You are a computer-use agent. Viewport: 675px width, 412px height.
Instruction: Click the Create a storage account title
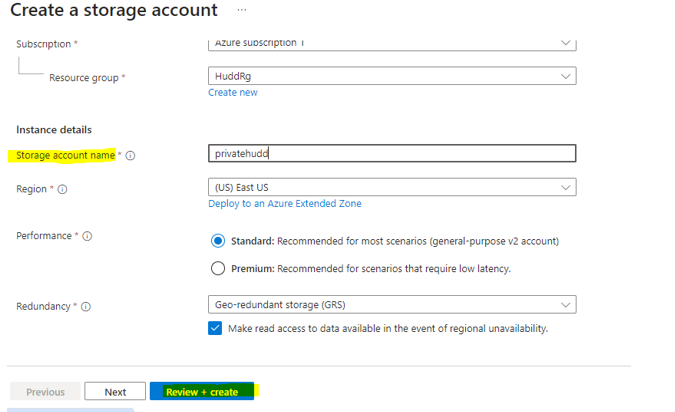point(113,11)
